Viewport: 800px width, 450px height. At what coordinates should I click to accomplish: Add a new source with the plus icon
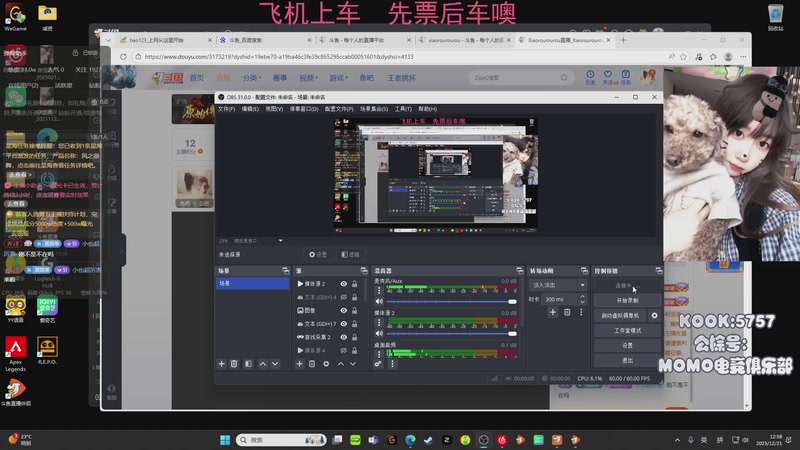[299, 364]
